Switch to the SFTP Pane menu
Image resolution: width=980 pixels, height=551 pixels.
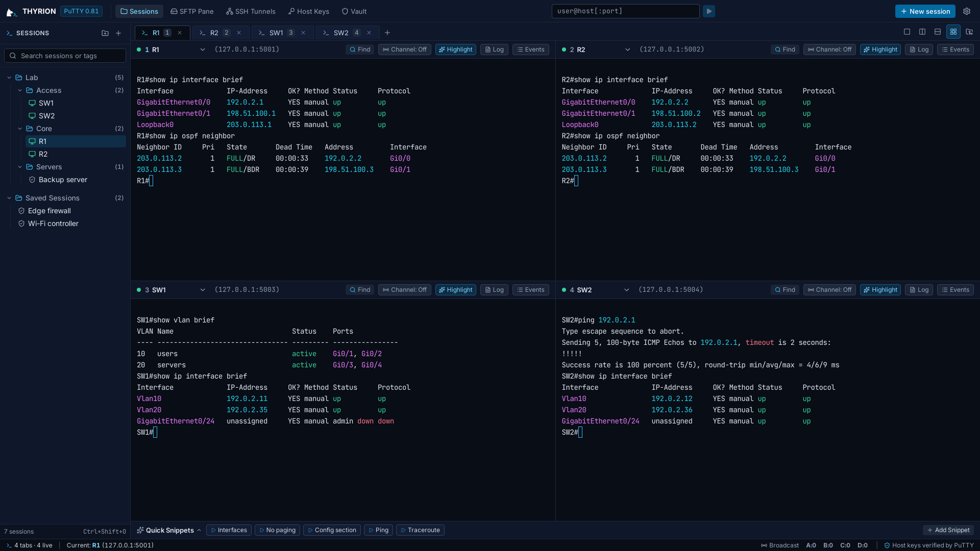pos(192,11)
